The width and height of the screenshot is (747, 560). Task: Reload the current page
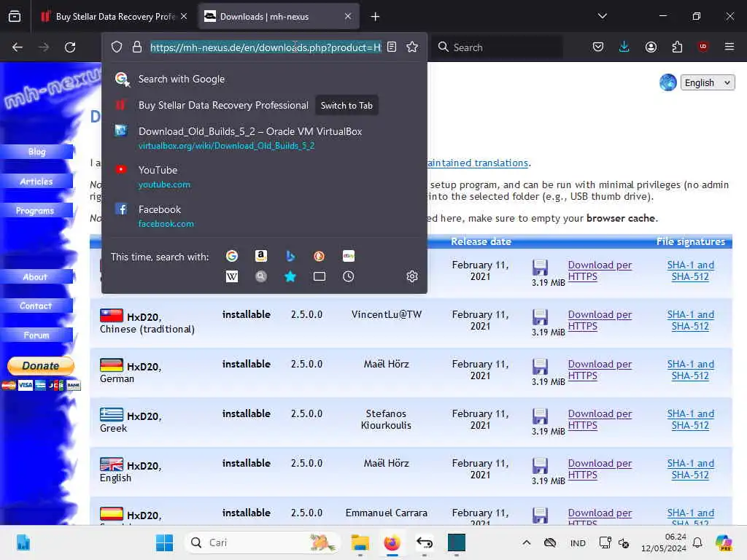70,47
